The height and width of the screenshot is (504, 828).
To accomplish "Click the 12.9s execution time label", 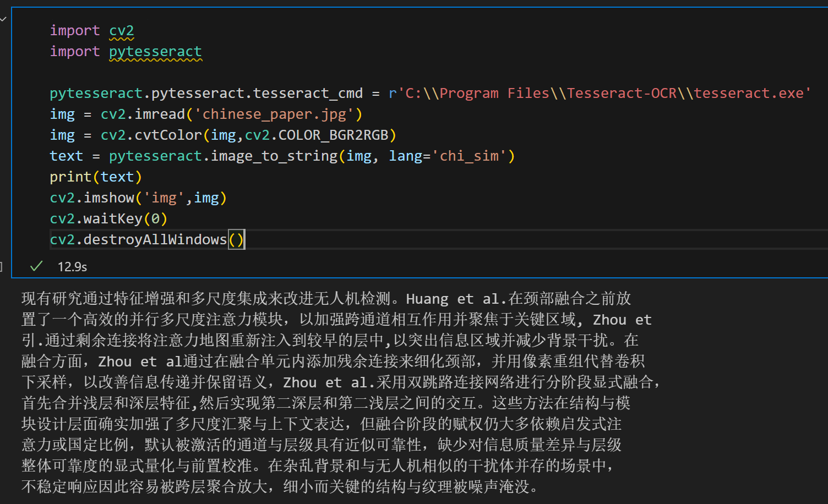I will pos(72,267).
